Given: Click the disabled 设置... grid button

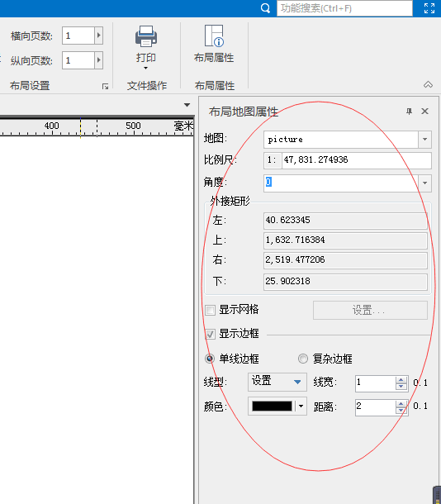Looking at the screenshot, I should click(x=370, y=310).
